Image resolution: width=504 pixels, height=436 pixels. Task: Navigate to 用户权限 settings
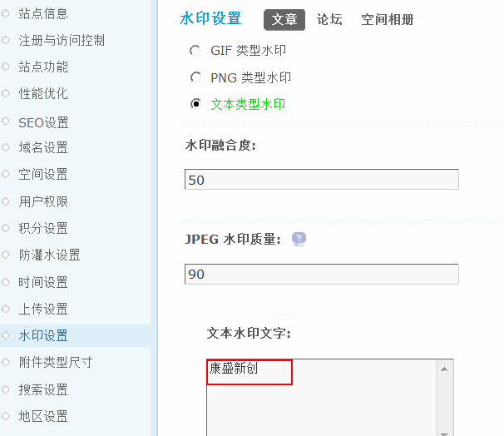pos(43,201)
